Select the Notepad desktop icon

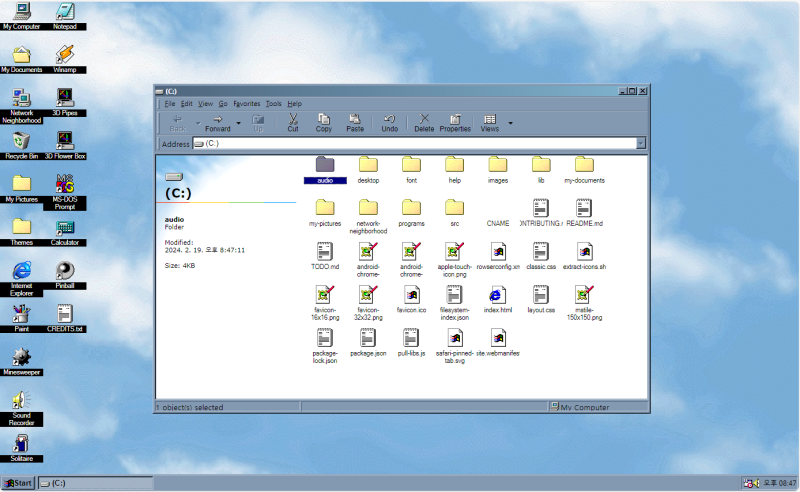coord(65,16)
